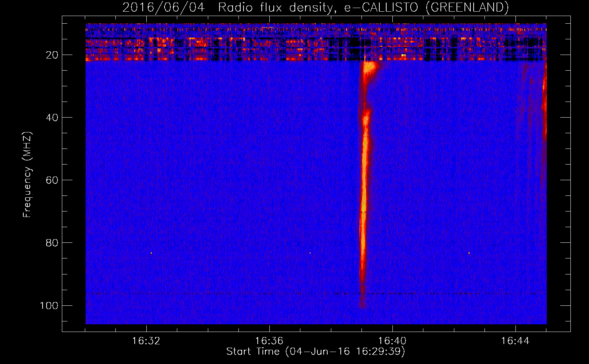Click the 16:36 time tick label
589x364 pixels.
tap(269, 341)
